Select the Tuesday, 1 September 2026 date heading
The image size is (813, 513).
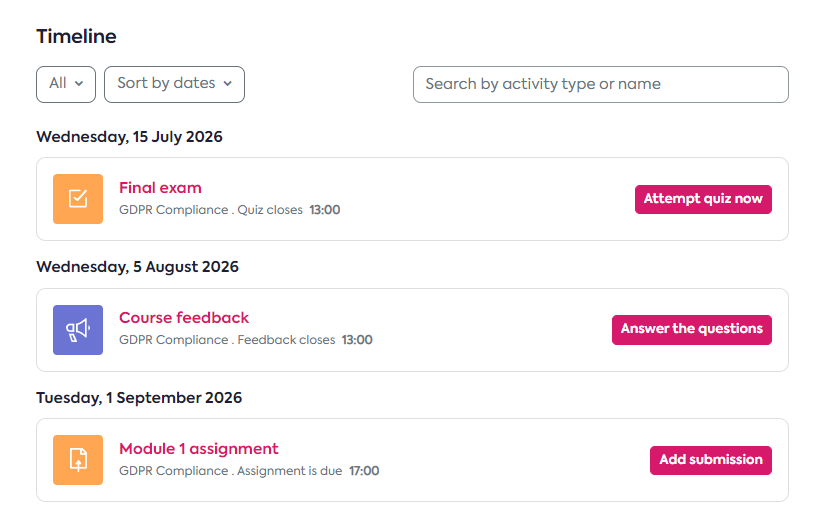[x=139, y=398]
